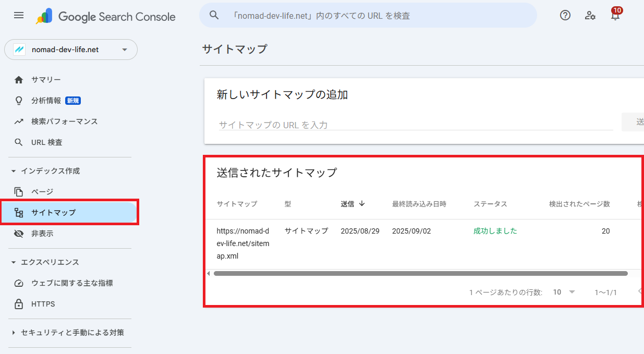
Task: Open rows per page dropdown showing 10
Action: pos(564,292)
